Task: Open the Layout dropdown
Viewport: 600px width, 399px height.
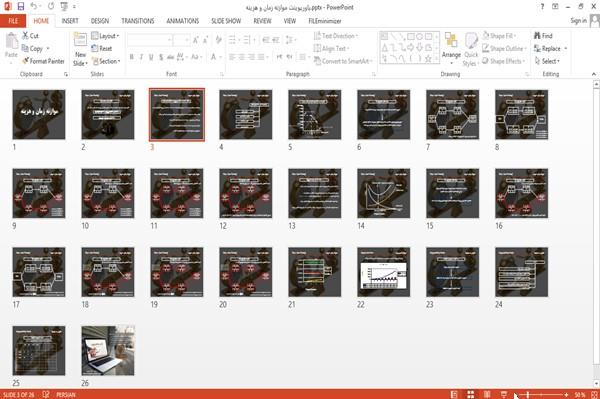Action: click(105, 36)
